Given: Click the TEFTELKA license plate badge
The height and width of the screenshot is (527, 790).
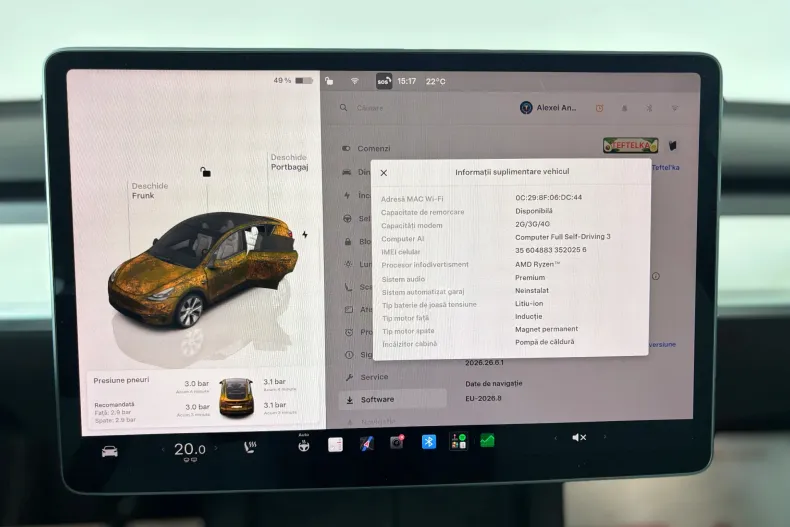Looking at the screenshot, I should tap(630, 146).
